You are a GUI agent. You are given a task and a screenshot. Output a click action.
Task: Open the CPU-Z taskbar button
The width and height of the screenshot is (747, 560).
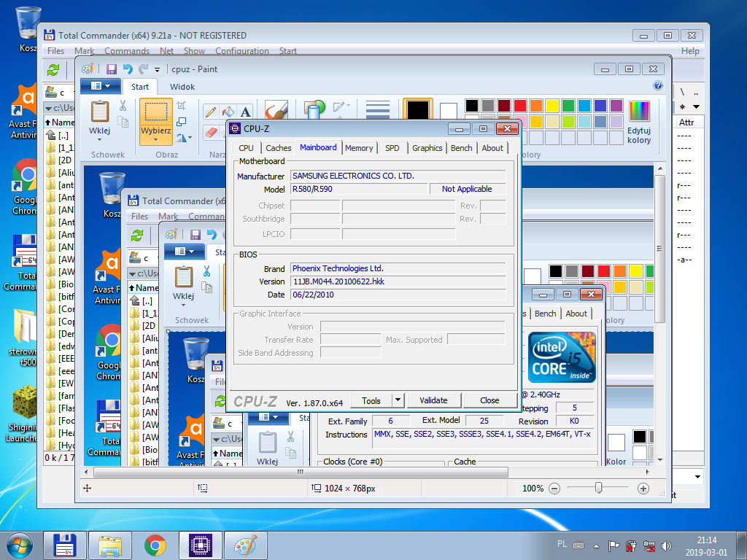click(200, 545)
